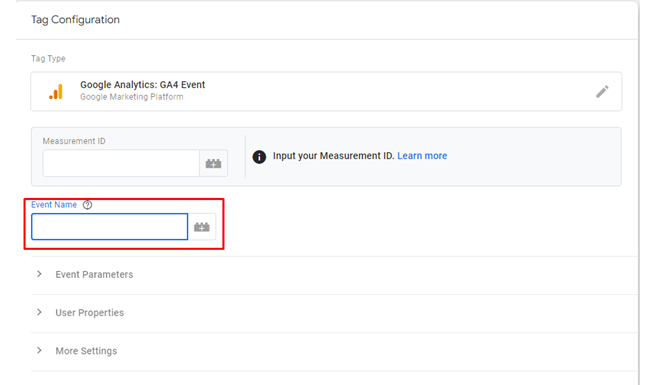Open the Learn more link
The width and height of the screenshot is (648, 385).
(x=422, y=156)
